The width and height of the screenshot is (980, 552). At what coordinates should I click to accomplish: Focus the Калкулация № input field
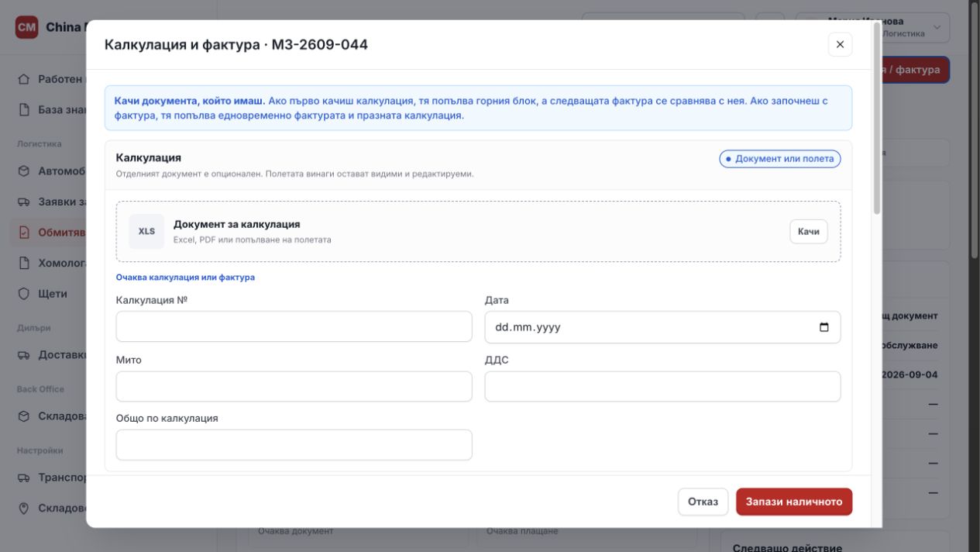coord(294,326)
